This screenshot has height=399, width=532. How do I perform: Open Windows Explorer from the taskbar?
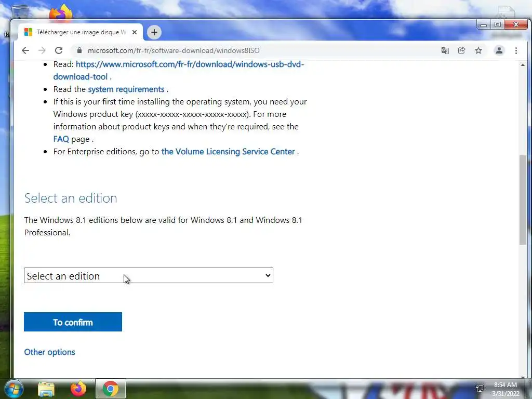pyautogui.click(x=46, y=389)
